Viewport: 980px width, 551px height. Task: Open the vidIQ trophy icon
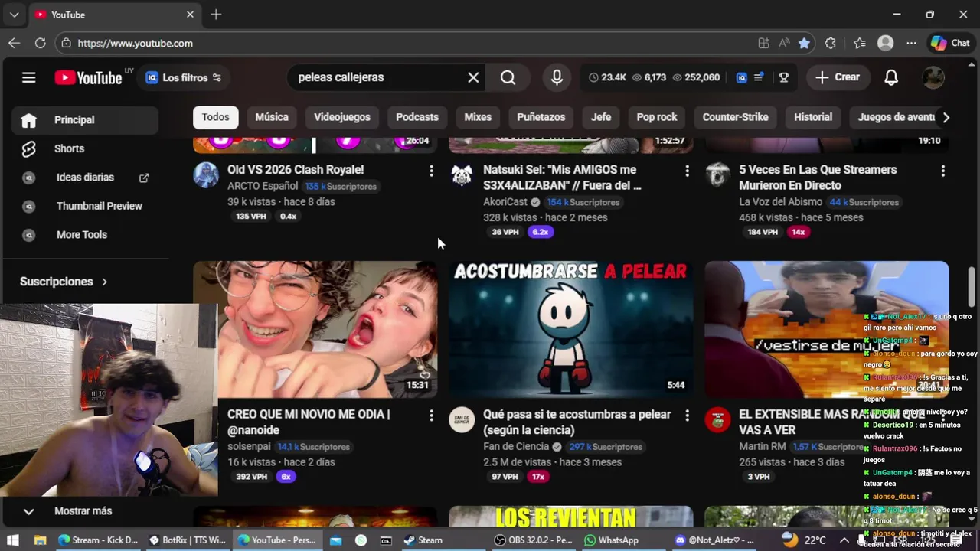click(x=784, y=77)
